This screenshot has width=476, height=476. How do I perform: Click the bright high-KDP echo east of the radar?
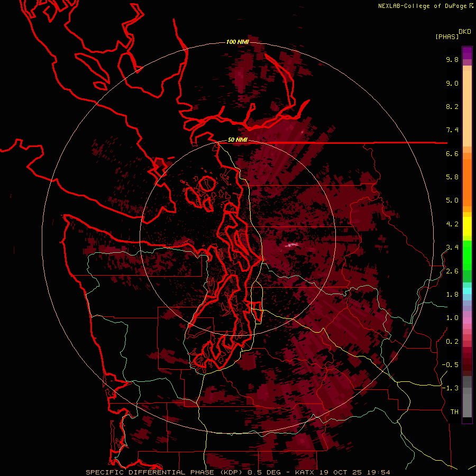292,245
